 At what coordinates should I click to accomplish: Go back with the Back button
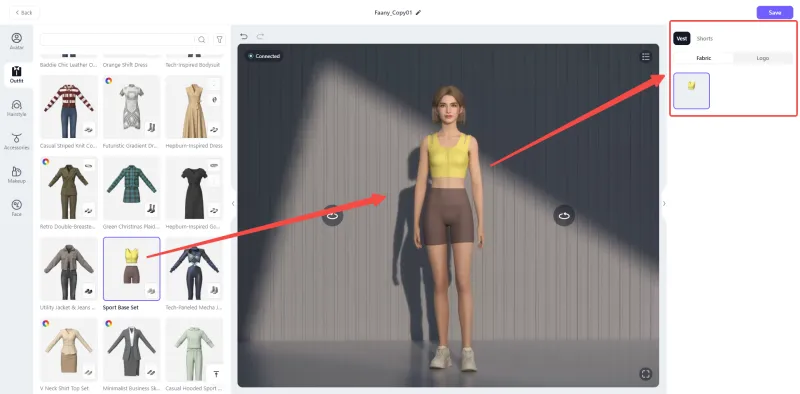point(23,13)
